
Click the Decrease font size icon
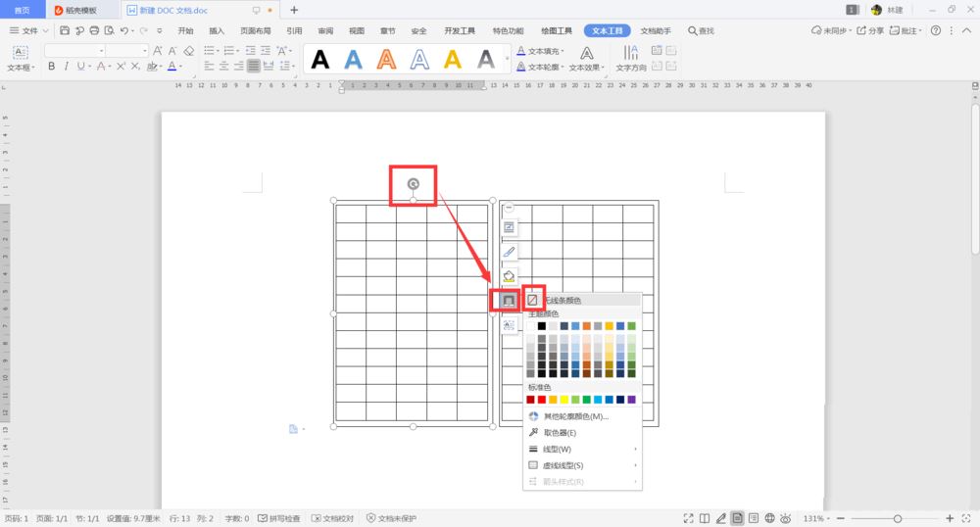(x=172, y=51)
